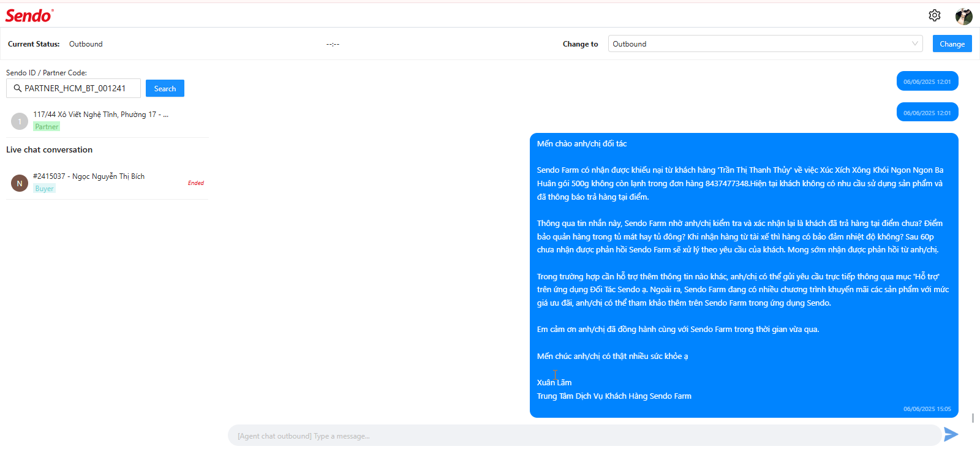This screenshot has height=449, width=980.
Task: Click the Buyer tag label
Action: click(44, 189)
